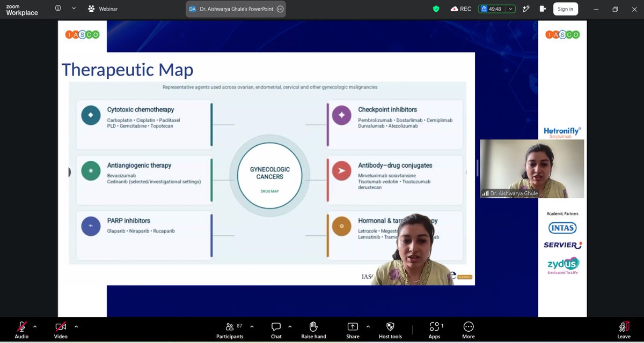Image resolution: width=644 pixels, height=343 pixels.
Task: Click the 'Bevacizumab' text
Action: [121, 176]
